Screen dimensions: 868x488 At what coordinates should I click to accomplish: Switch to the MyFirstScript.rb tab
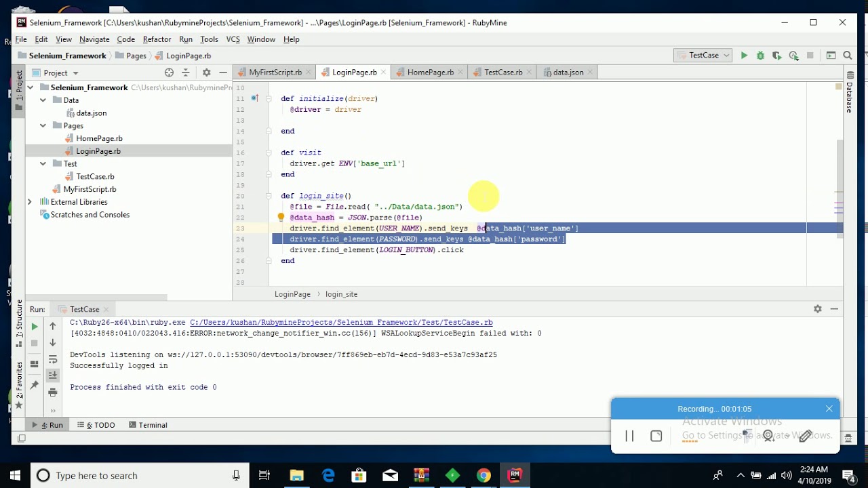click(275, 73)
